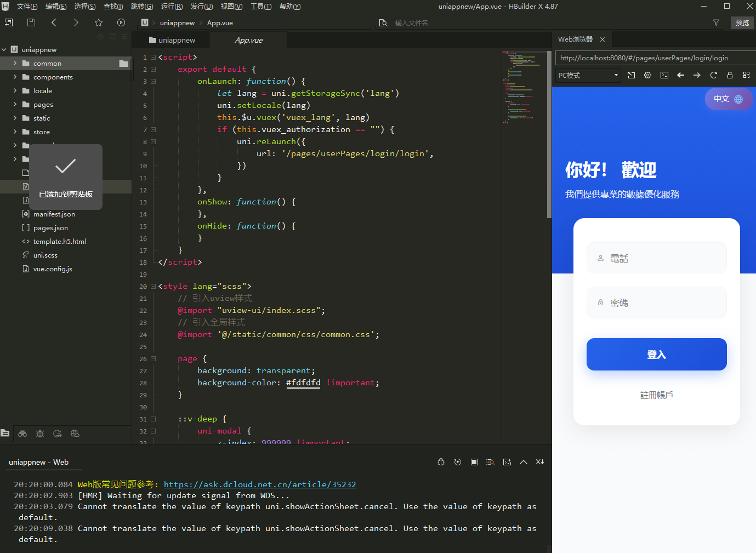Open the 工具(T) menu

pyautogui.click(x=261, y=7)
